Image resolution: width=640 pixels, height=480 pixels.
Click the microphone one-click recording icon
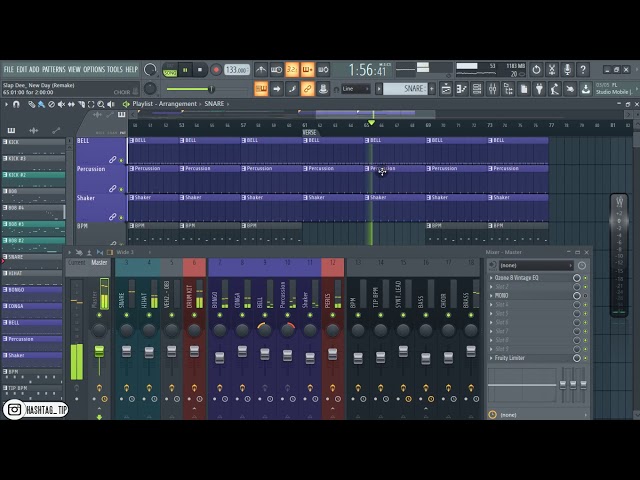coord(567,70)
